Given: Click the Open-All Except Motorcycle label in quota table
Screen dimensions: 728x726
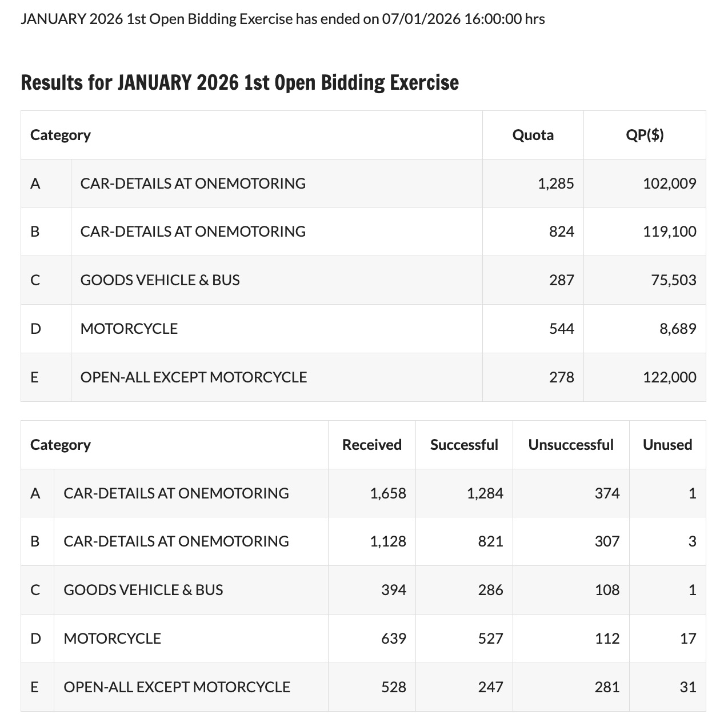Looking at the screenshot, I should coord(193,377).
